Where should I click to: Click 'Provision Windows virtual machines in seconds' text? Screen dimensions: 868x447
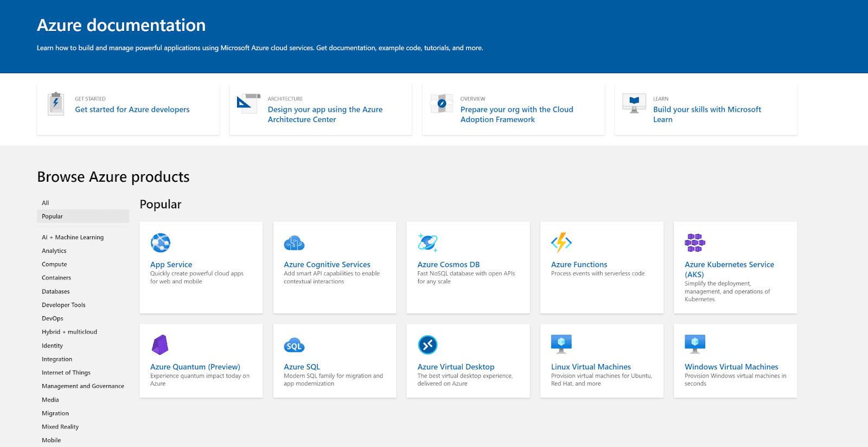(x=736, y=380)
